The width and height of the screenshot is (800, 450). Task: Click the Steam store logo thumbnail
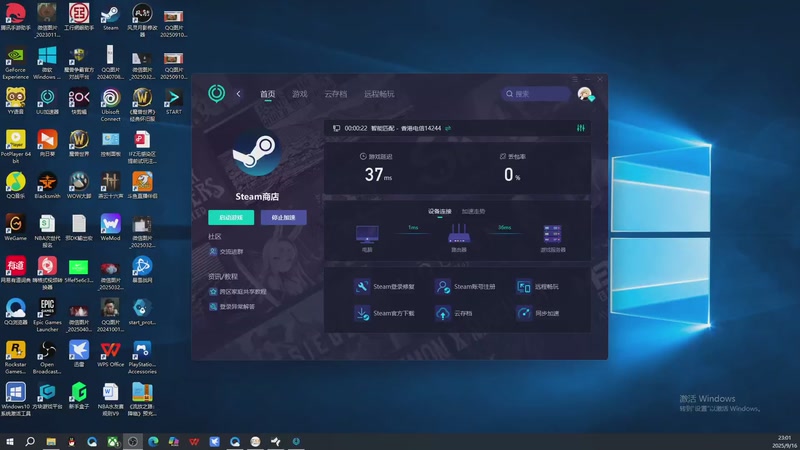coord(256,153)
